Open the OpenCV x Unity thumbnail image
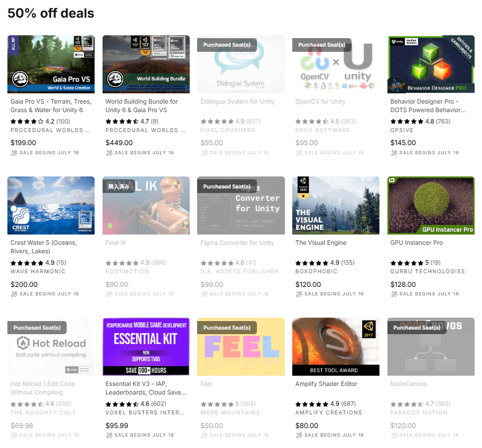Viewport: 482px width, 448px height. click(x=336, y=64)
